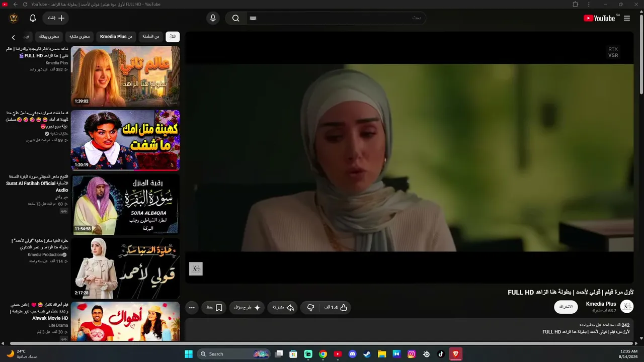Open the YouTube guide hamburger menu
The height and width of the screenshot is (362, 644).
pos(627,18)
